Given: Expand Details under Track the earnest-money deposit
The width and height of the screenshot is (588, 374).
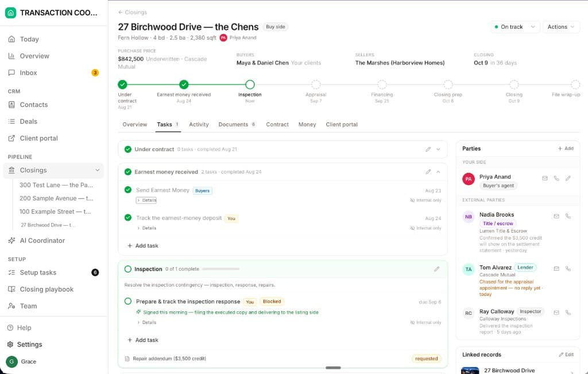Looking at the screenshot, I should tap(146, 228).
